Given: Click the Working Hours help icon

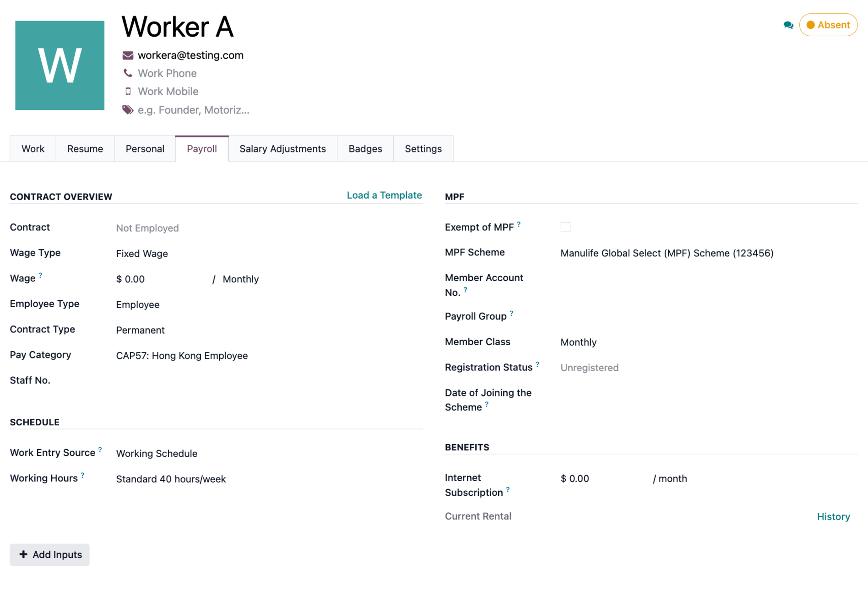Looking at the screenshot, I should [x=82, y=476].
